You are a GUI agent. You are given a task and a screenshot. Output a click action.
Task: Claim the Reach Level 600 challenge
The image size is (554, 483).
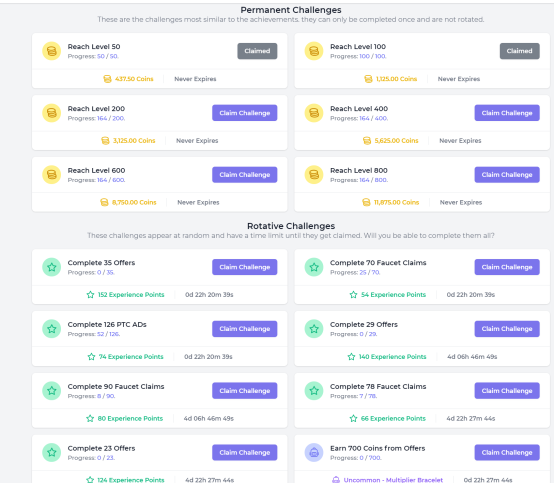(x=244, y=175)
